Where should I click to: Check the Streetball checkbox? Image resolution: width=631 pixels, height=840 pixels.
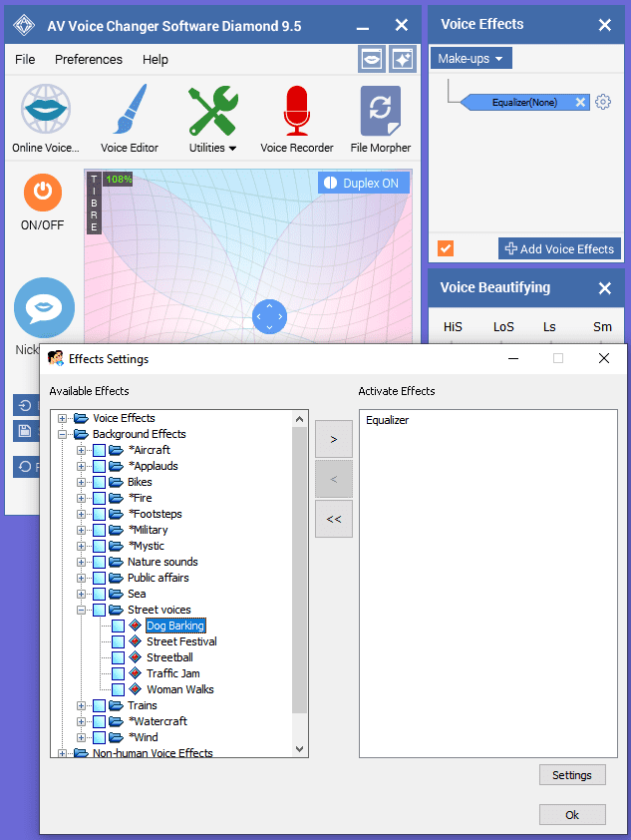click(x=119, y=657)
